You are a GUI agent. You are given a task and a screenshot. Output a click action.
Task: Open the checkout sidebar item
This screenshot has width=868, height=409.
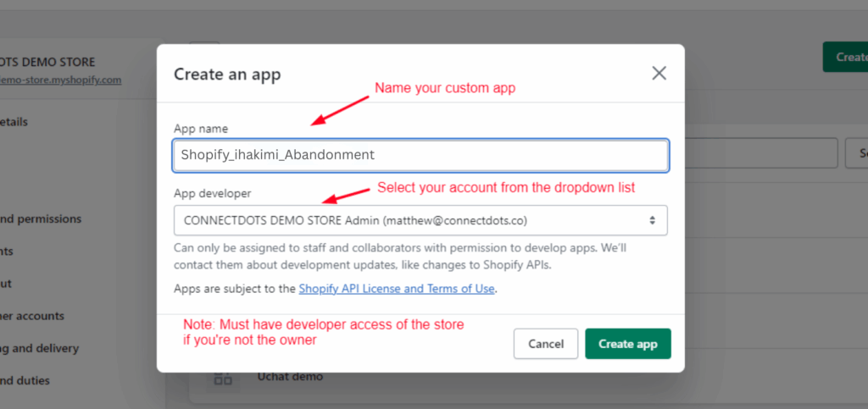tap(7, 284)
